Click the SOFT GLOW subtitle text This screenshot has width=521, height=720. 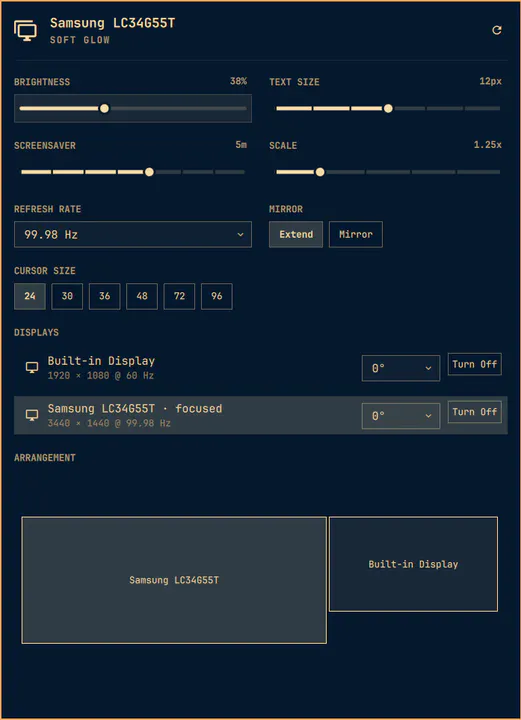point(80,40)
